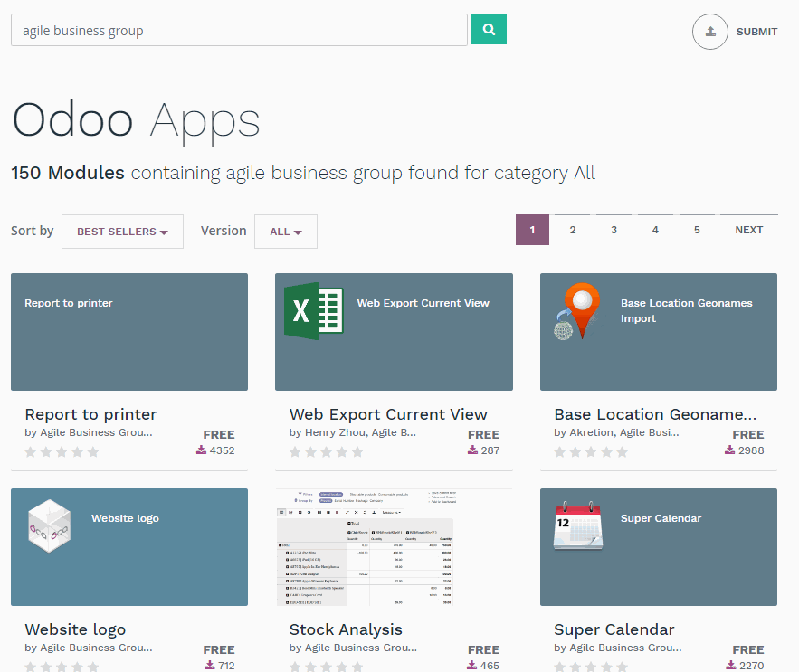The image size is (799, 672).
Task: Click the third star under Stock Analysis
Action: [x=326, y=667]
